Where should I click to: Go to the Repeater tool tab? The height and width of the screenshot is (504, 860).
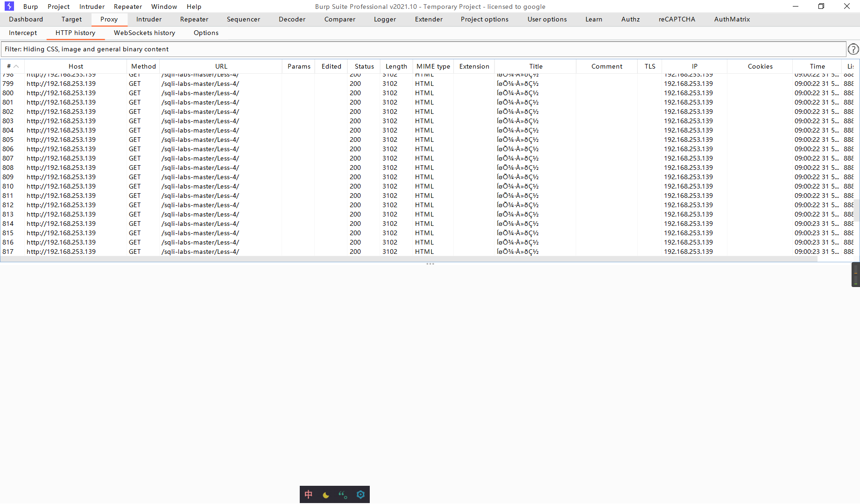(194, 19)
